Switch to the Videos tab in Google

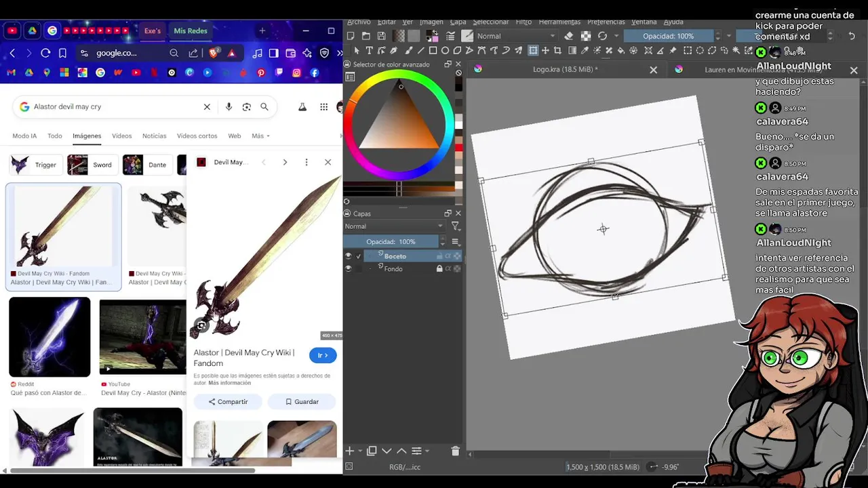[122, 136]
